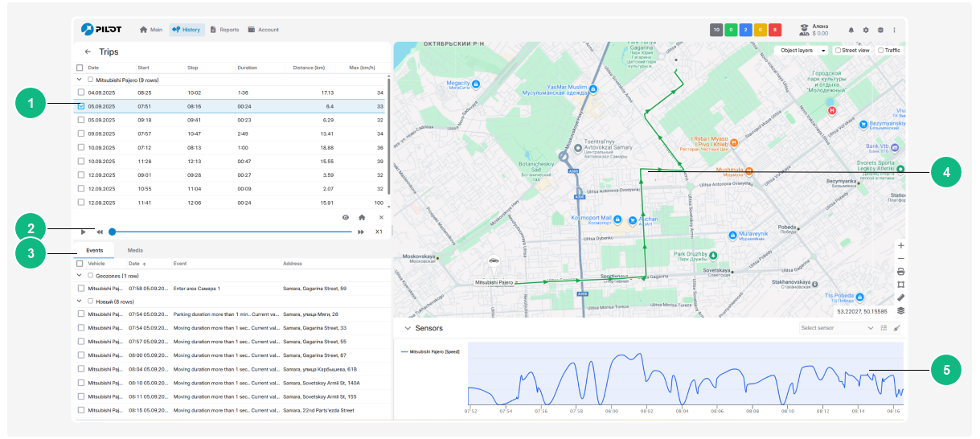This screenshot has height=439, width=980.
Task: Open the Reports menu item
Action: [x=224, y=30]
